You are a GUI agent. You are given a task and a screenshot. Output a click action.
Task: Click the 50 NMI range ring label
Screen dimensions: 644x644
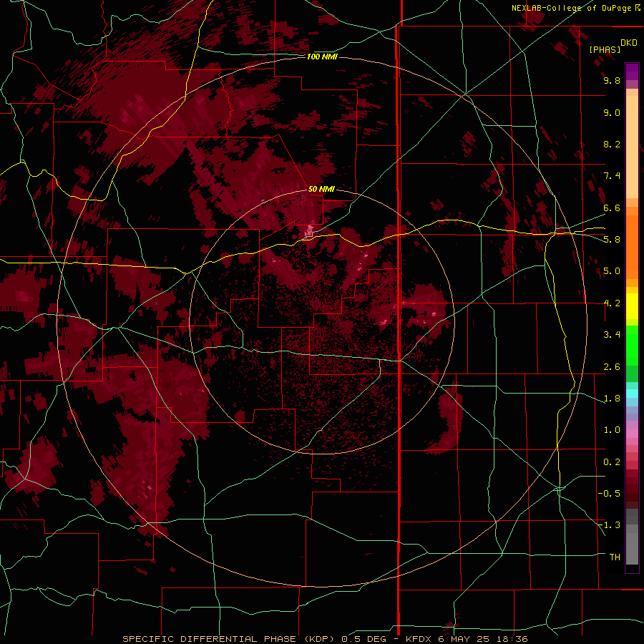click(321, 189)
